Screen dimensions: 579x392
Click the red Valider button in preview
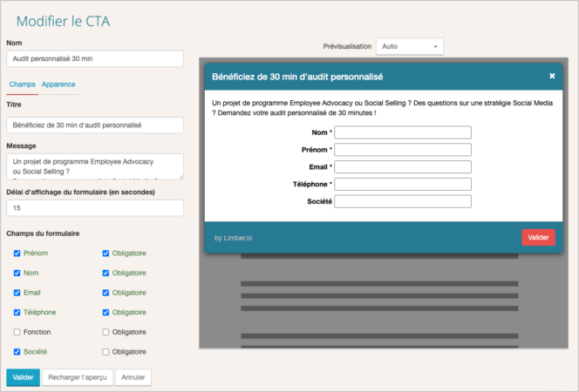click(x=538, y=237)
